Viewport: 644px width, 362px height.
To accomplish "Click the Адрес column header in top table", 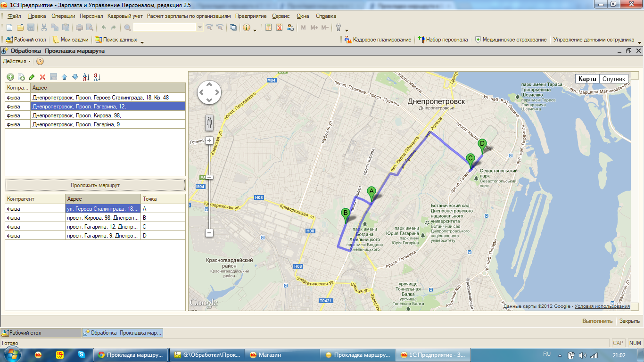I will tap(108, 88).
